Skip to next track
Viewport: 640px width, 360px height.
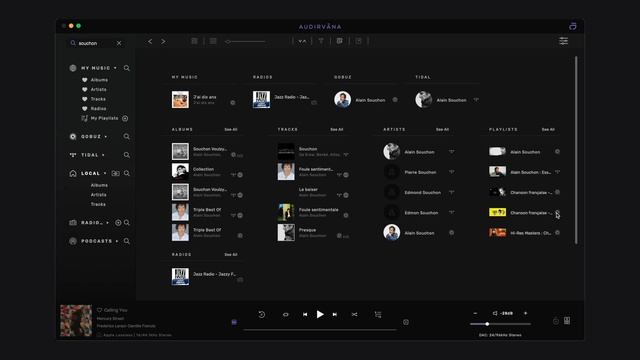[x=335, y=315]
